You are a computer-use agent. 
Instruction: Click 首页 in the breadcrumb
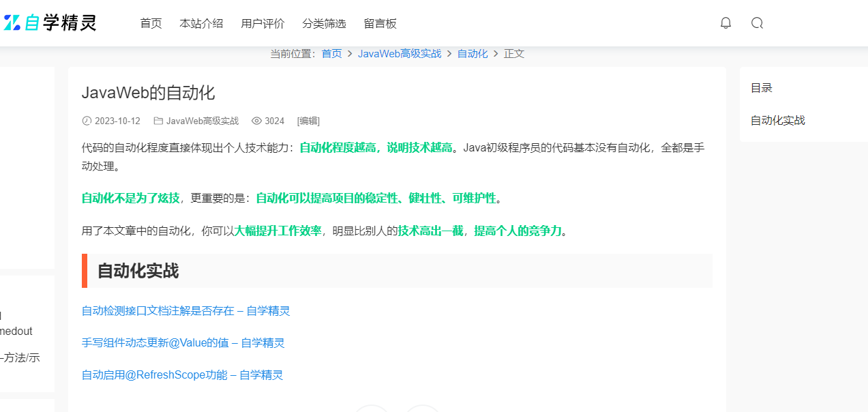331,53
